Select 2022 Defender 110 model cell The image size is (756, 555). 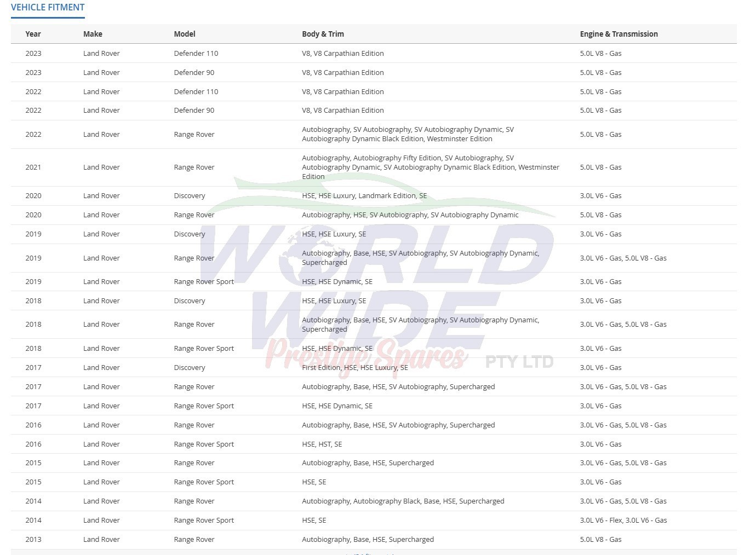(196, 92)
